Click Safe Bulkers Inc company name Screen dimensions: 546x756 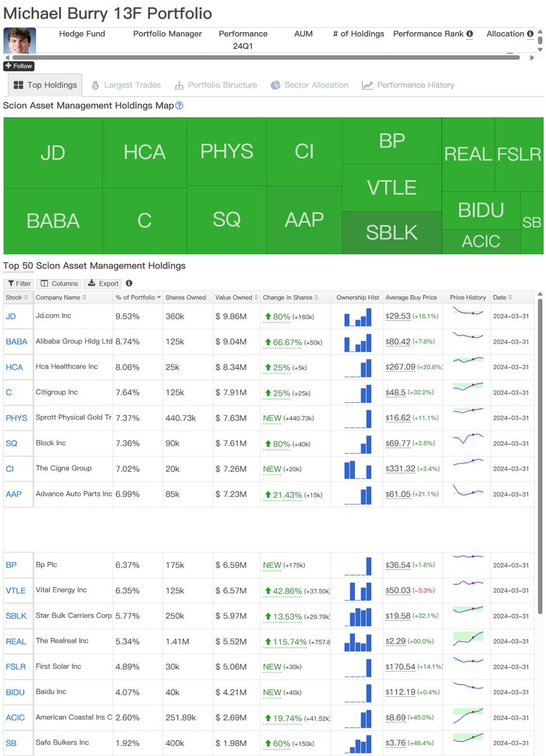[62, 742]
